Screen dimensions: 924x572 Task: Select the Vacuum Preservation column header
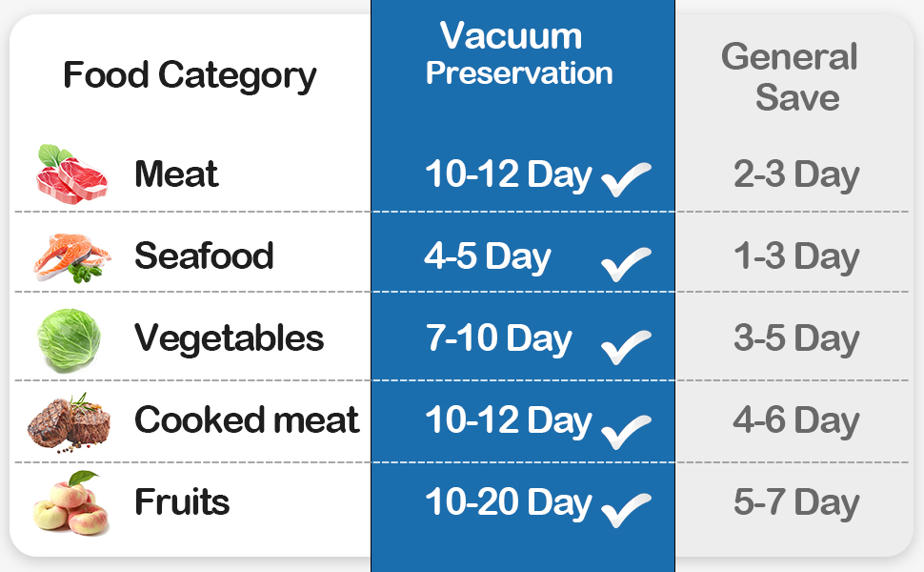(519, 53)
